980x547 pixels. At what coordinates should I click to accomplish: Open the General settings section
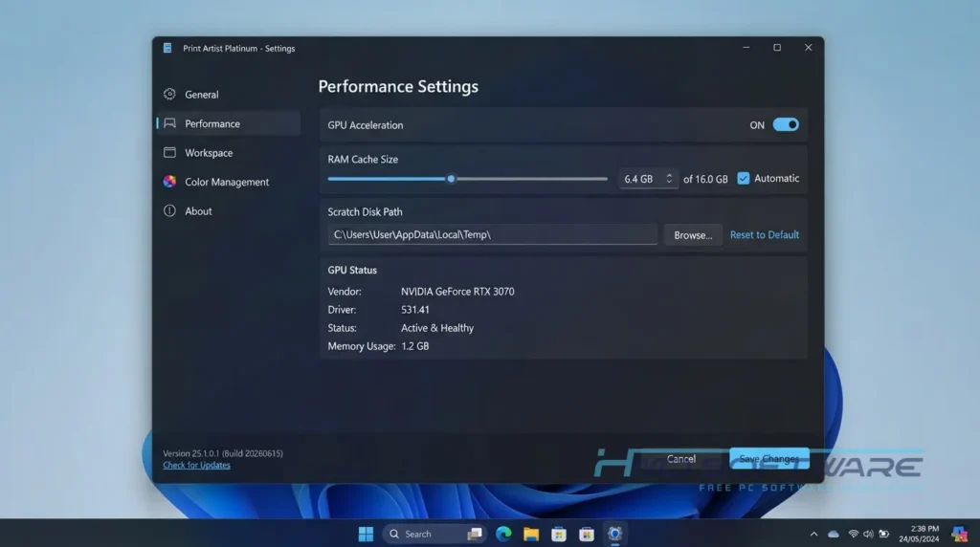click(228, 95)
